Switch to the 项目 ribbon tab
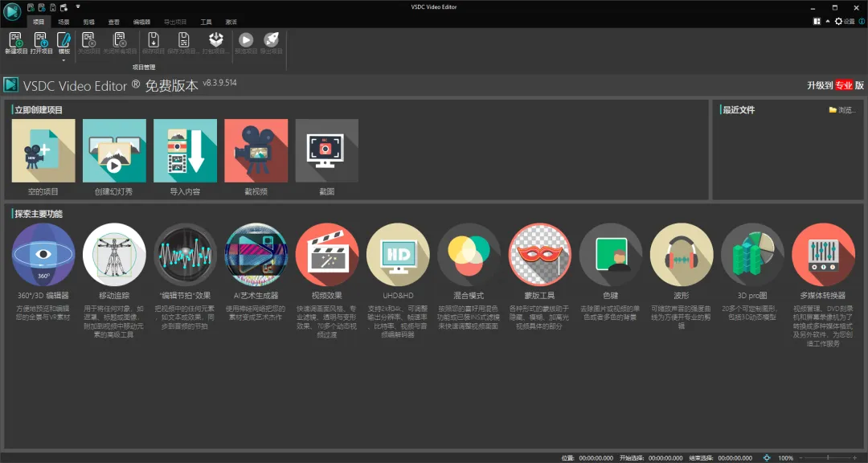 [39, 23]
